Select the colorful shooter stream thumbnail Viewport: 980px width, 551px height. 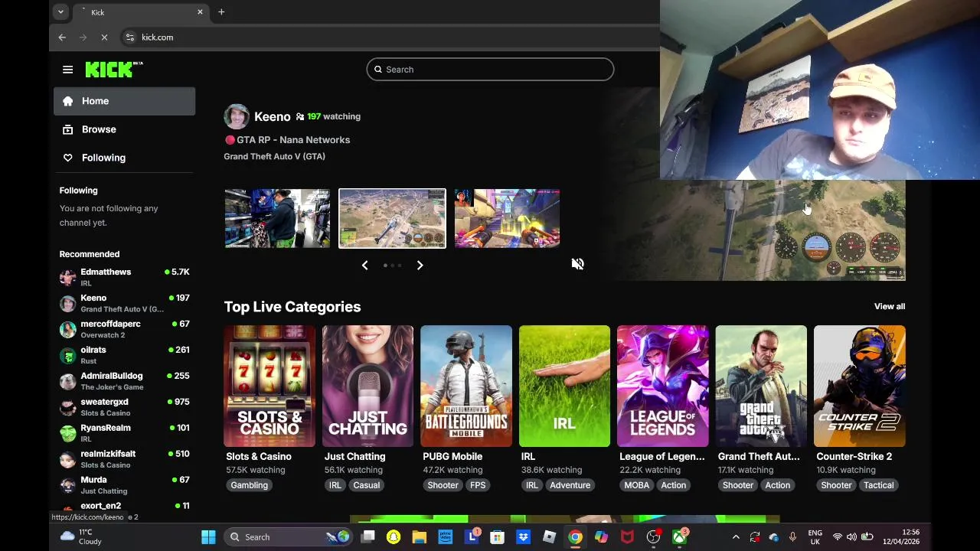[507, 218]
